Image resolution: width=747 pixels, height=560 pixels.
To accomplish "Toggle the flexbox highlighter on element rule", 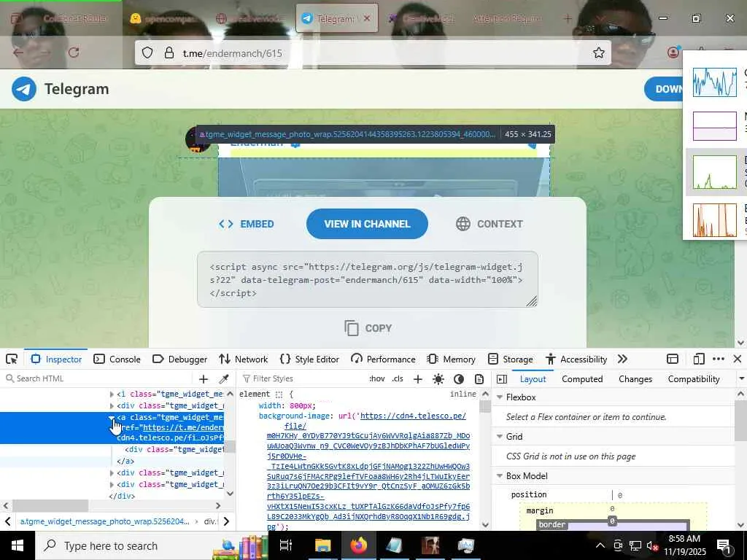I will [x=279, y=394].
